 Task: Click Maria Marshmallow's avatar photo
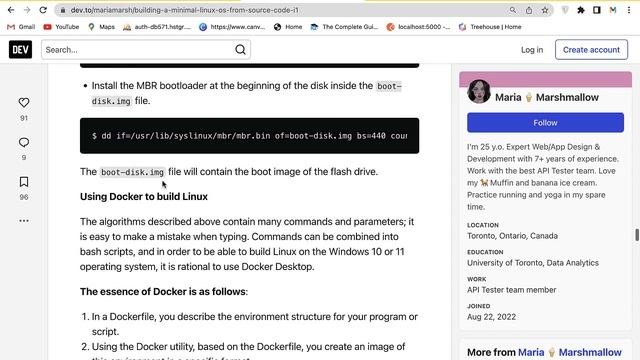tap(479, 91)
